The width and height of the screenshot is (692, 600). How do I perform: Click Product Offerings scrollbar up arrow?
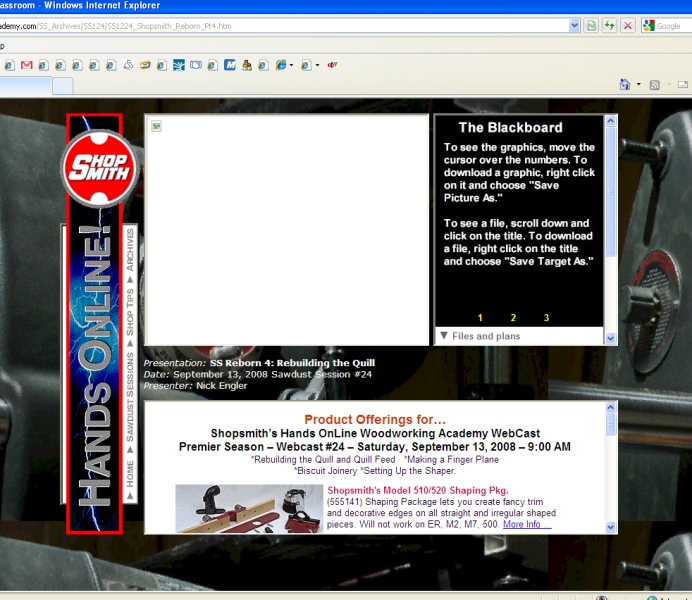click(x=610, y=407)
